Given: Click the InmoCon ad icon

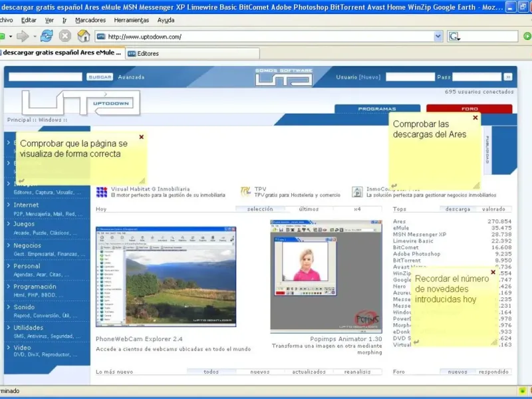Looking at the screenshot, I should (x=357, y=192).
